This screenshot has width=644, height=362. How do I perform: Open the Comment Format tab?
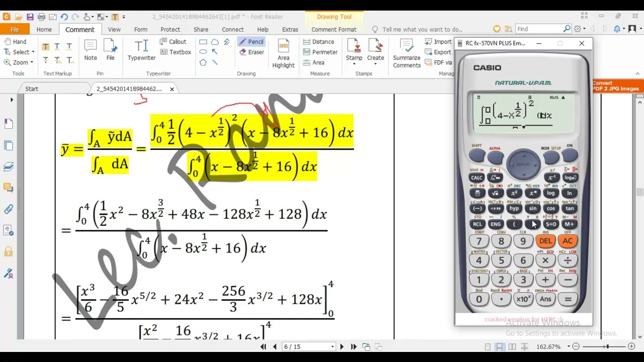point(334,29)
